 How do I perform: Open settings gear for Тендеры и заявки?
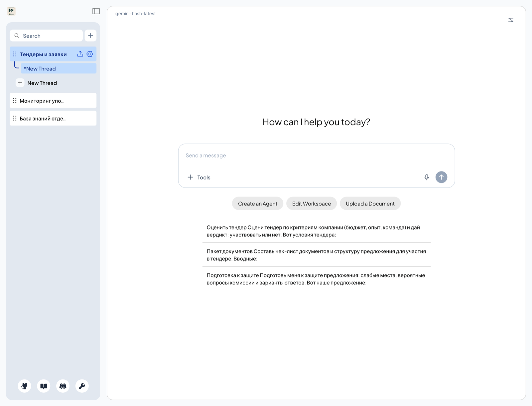90,54
